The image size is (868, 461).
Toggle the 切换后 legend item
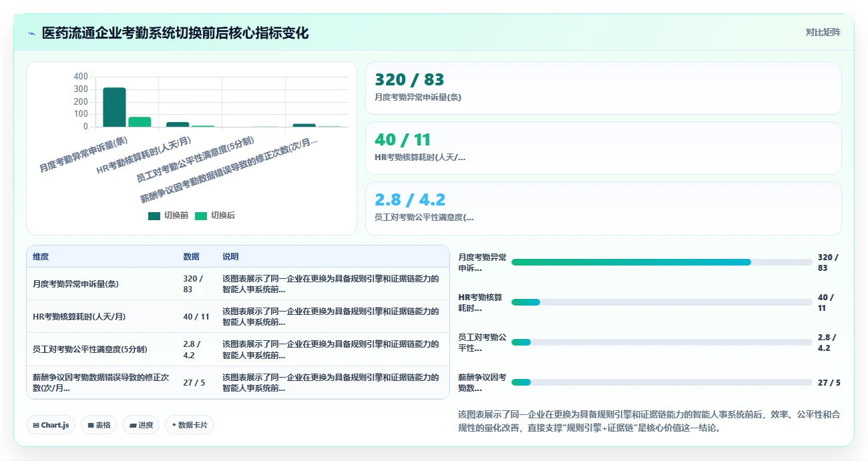click(x=215, y=215)
